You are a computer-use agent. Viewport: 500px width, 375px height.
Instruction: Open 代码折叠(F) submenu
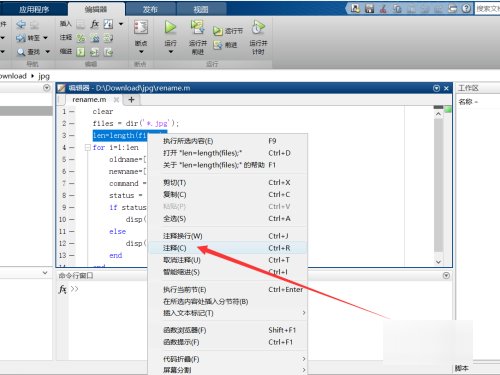[227, 359]
